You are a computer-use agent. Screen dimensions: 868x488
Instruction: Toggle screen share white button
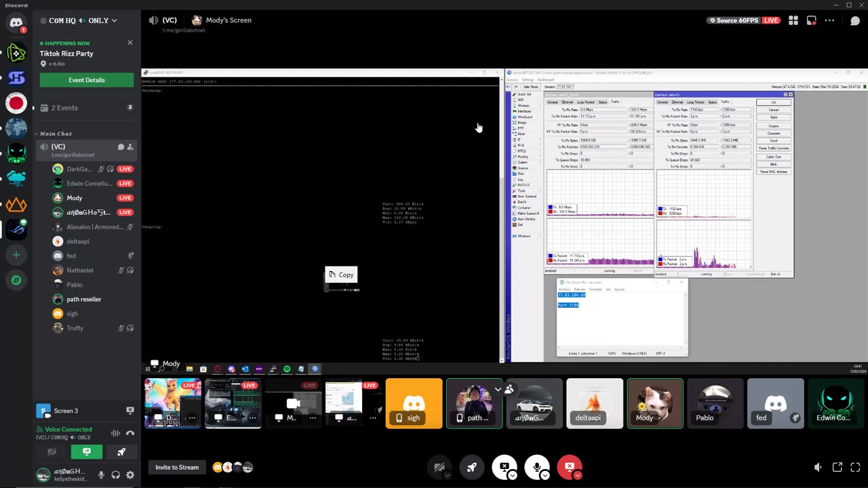click(505, 466)
